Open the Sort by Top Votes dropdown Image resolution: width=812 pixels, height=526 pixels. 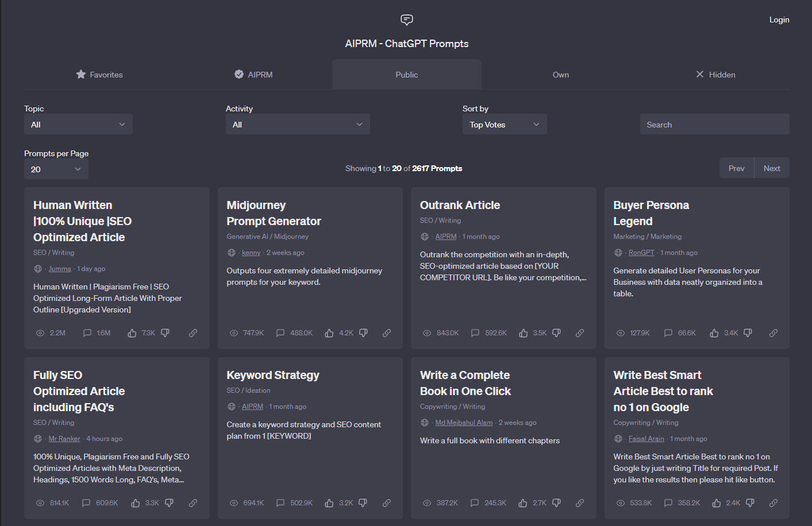(x=505, y=124)
